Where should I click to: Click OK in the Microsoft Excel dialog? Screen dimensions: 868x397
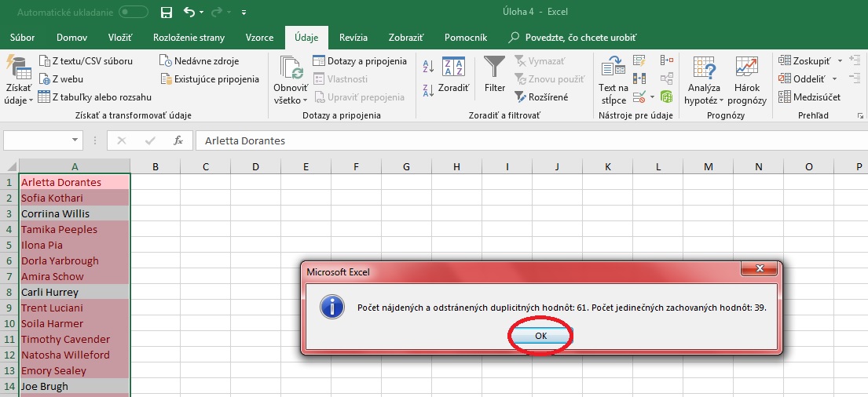[541, 336]
